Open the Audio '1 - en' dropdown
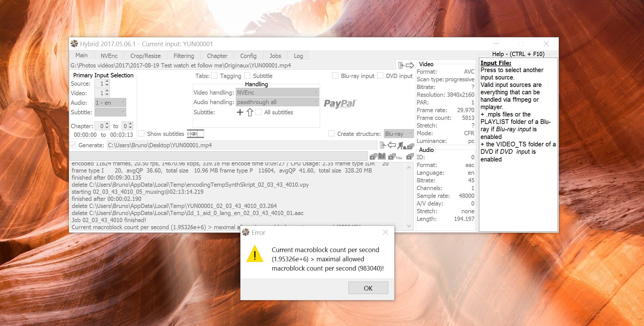This screenshot has width=644, height=326. [x=110, y=103]
